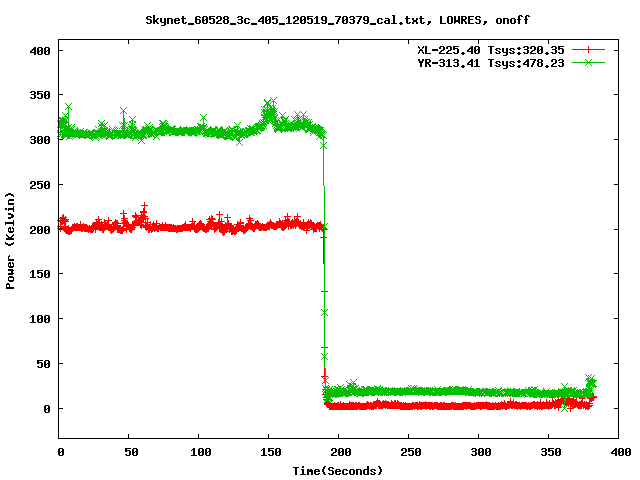Click x-axis tick label 50
The height and width of the screenshot is (480, 640).
(x=131, y=452)
